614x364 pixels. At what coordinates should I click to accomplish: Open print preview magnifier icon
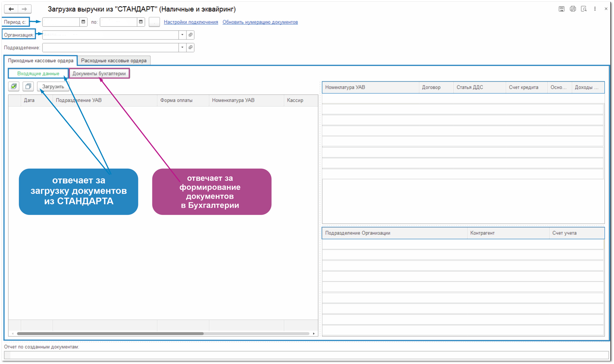[x=584, y=9]
